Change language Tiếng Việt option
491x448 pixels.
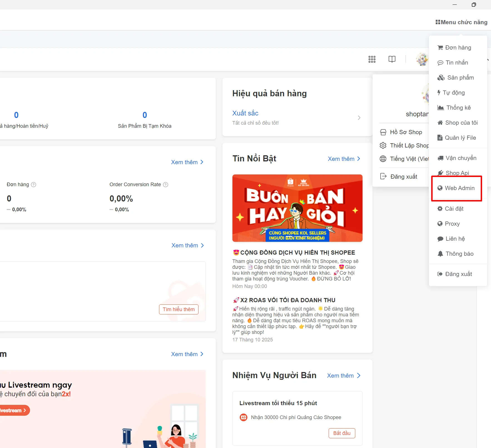point(404,159)
